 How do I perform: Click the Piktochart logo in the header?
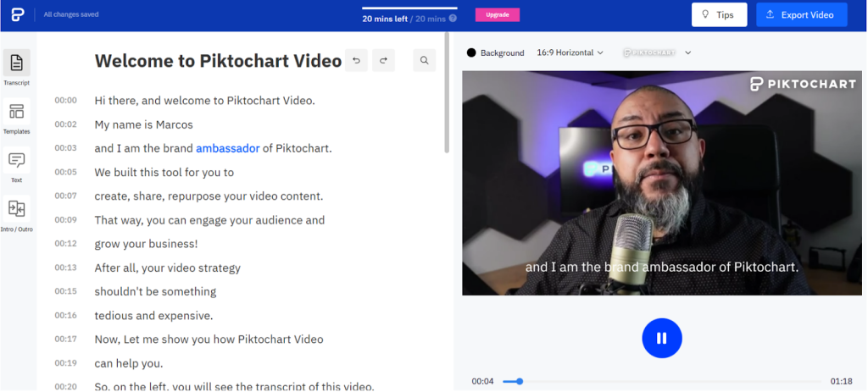click(x=18, y=15)
